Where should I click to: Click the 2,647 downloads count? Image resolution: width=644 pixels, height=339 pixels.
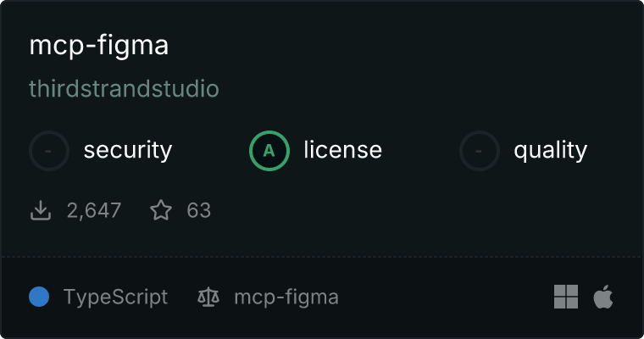[94, 210]
